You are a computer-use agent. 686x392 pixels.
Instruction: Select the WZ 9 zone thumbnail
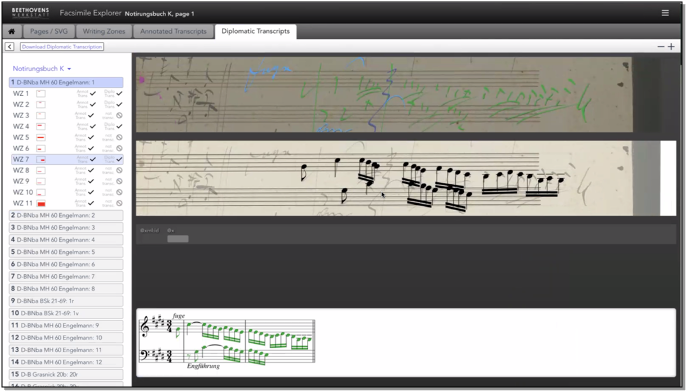(x=41, y=181)
